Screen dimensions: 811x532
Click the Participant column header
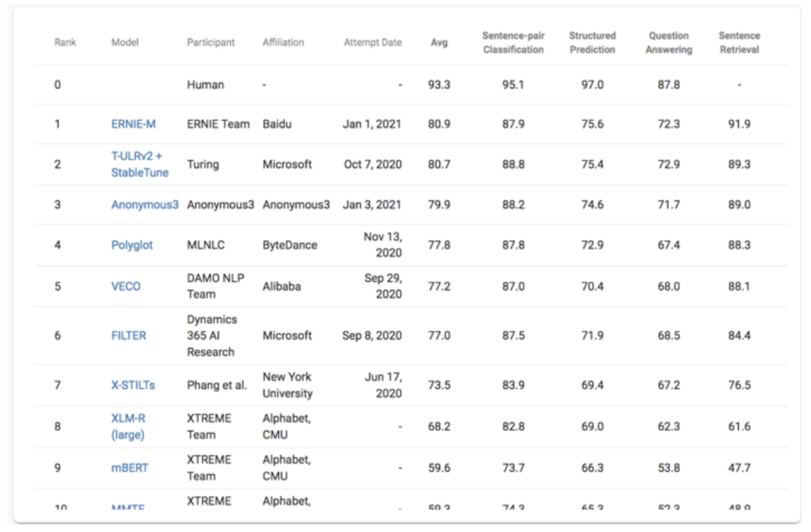click(211, 43)
